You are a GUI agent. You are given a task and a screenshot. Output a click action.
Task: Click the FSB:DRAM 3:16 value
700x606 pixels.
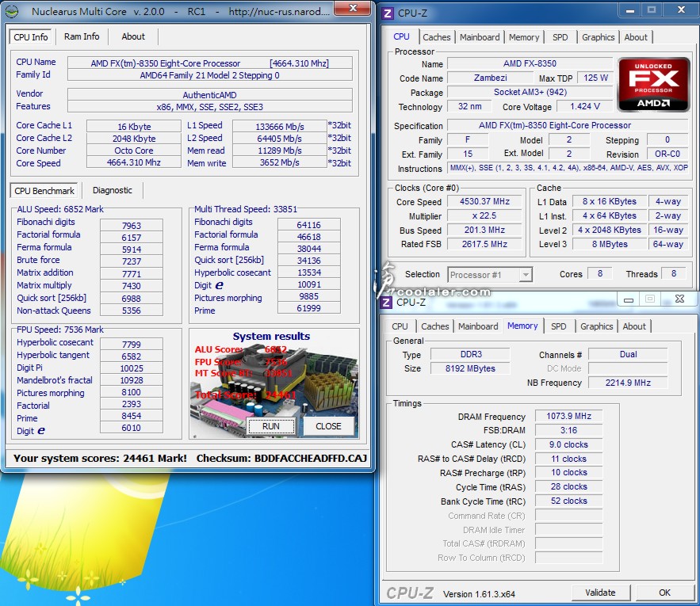point(568,430)
